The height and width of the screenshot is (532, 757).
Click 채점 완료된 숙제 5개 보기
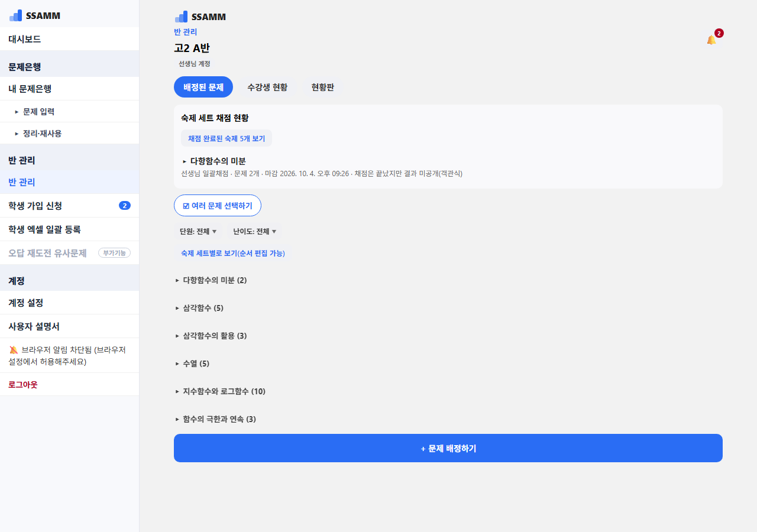click(227, 138)
